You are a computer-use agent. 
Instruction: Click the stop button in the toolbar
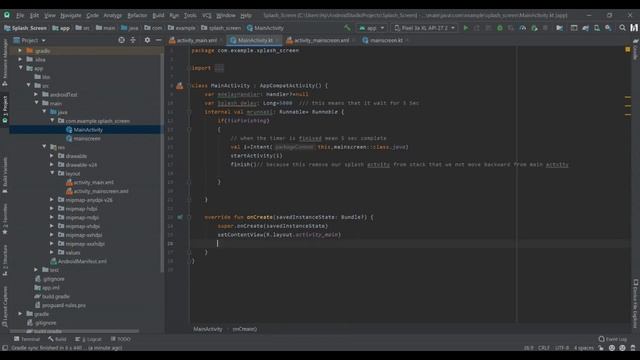545,28
